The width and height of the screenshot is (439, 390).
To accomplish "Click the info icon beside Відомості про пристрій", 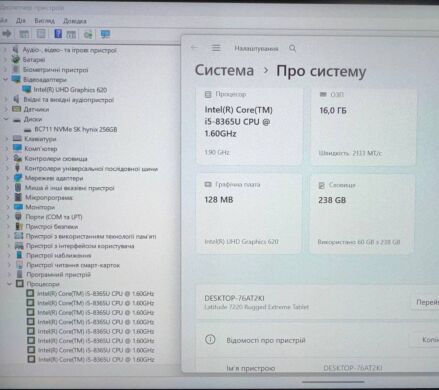I will (210, 340).
